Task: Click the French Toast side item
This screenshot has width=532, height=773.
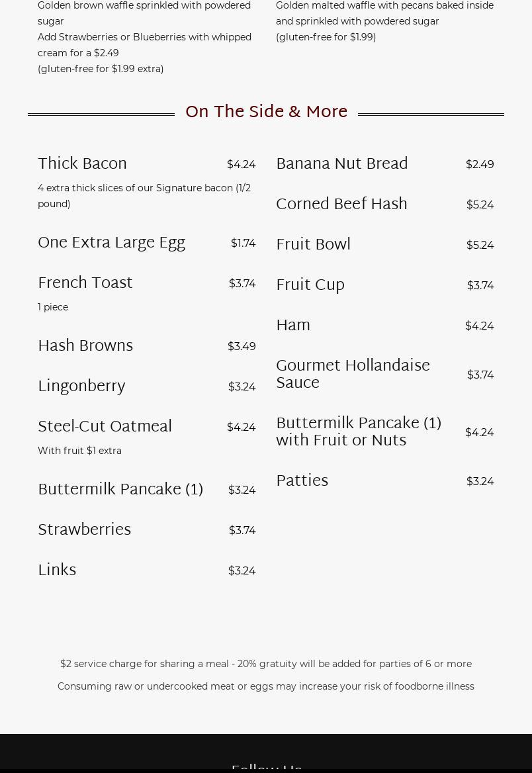Action: coord(85,283)
